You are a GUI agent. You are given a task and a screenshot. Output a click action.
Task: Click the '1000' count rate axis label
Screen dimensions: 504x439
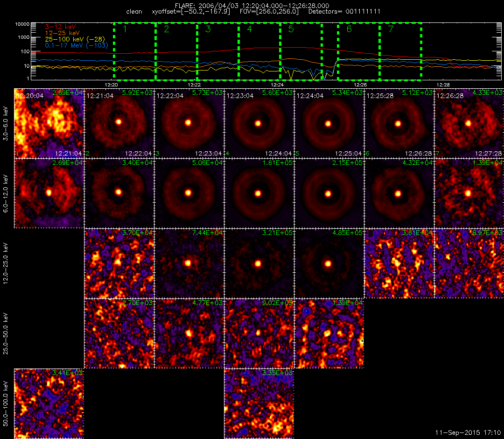pos(23,37)
